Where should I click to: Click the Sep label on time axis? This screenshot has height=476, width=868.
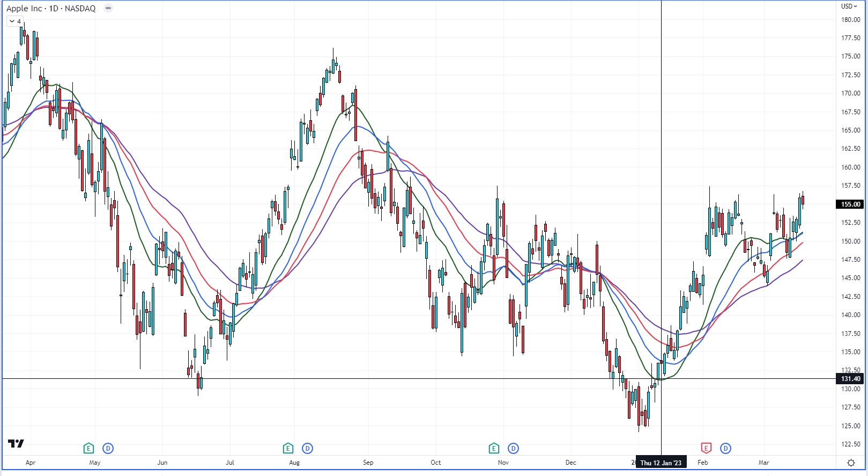click(x=368, y=463)
